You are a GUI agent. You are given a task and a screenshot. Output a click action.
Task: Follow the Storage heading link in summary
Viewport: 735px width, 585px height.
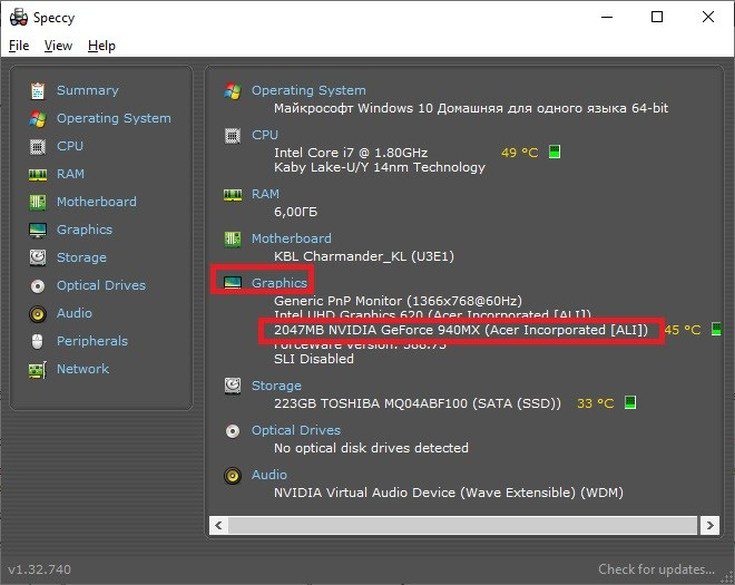coord(277,386)
